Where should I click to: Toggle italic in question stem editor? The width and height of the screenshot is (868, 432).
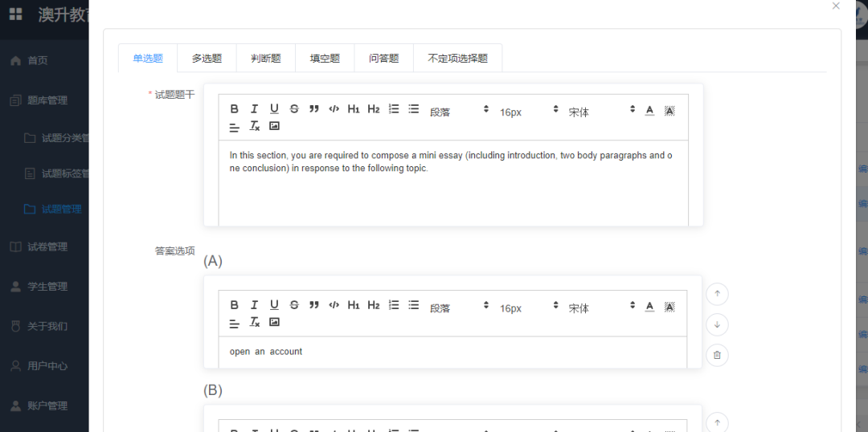pos(254,109)
